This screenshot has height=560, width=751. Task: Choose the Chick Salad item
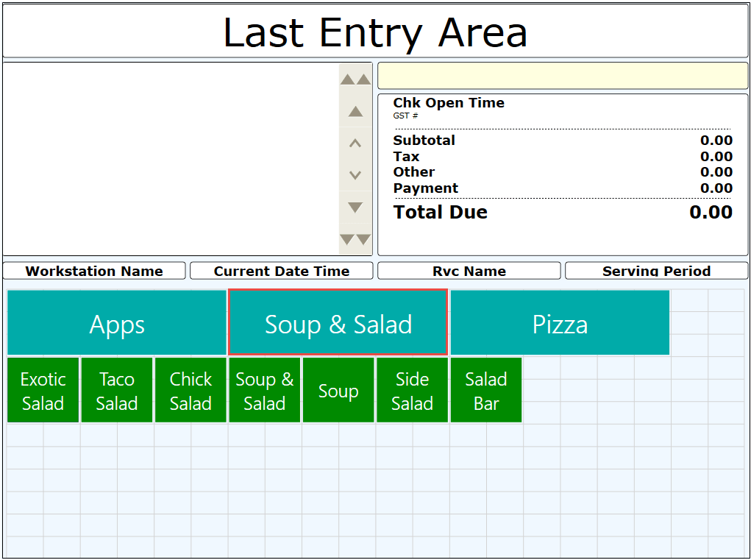point(191,391)
